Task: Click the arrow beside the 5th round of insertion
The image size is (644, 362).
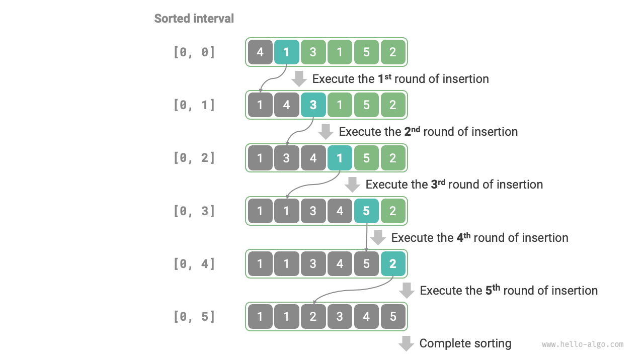Action: [407, 290]
